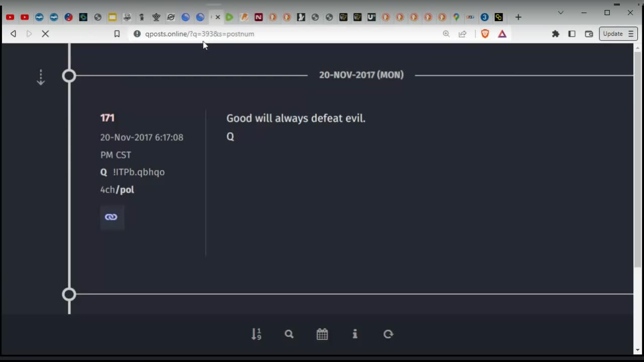Click the 20-NOV-2017 (MON) date header
The height and width of the screenshot is (362, 644).
point(361,75)
